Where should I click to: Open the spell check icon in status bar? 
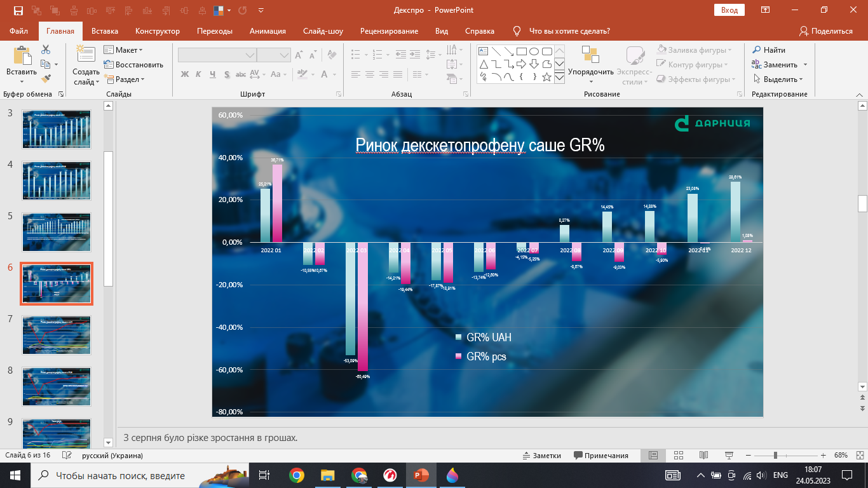67,456
